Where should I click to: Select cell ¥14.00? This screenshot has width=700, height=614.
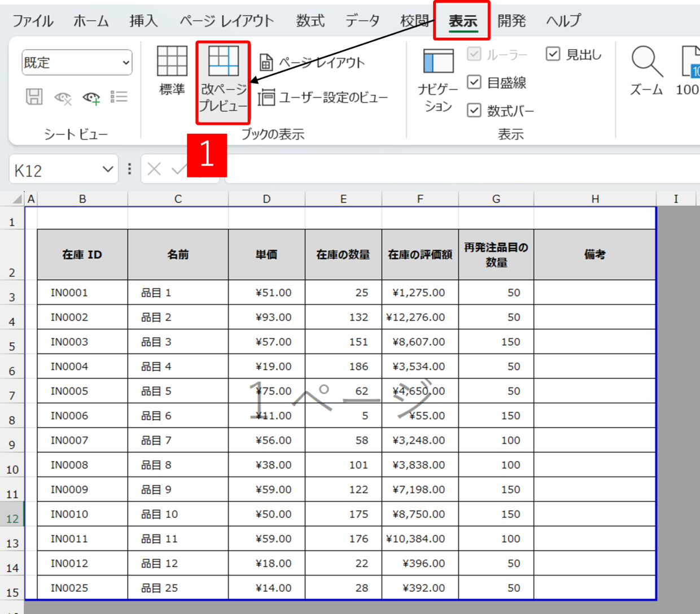(266, 588)
